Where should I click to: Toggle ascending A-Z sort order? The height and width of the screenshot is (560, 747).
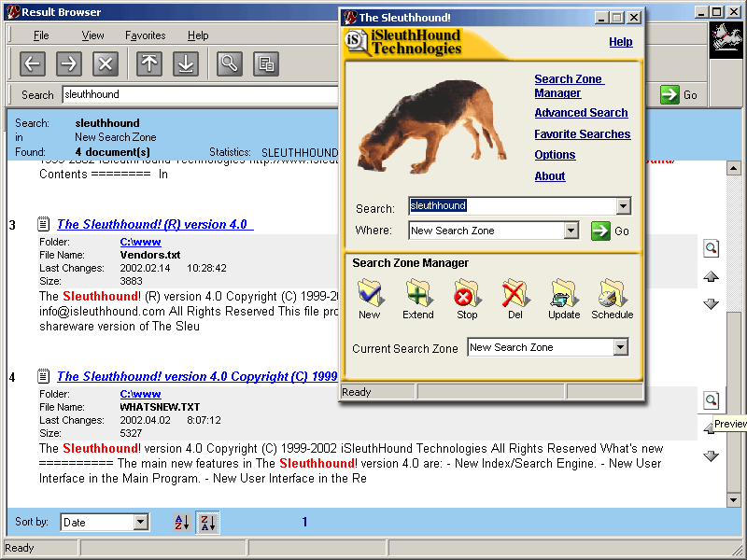[x=182, y=523]
